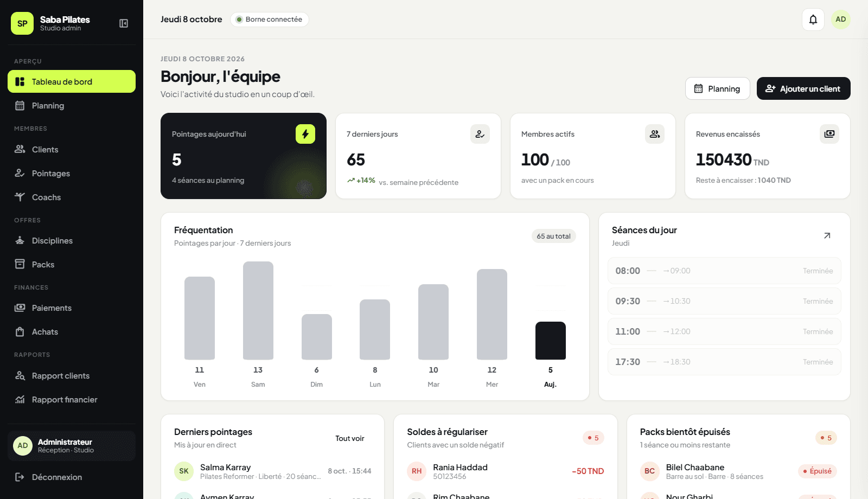Viewport: 868px width, 499px height.
Task: Click the members icon on Membres actifs card
Action: [x=655, y=134]
